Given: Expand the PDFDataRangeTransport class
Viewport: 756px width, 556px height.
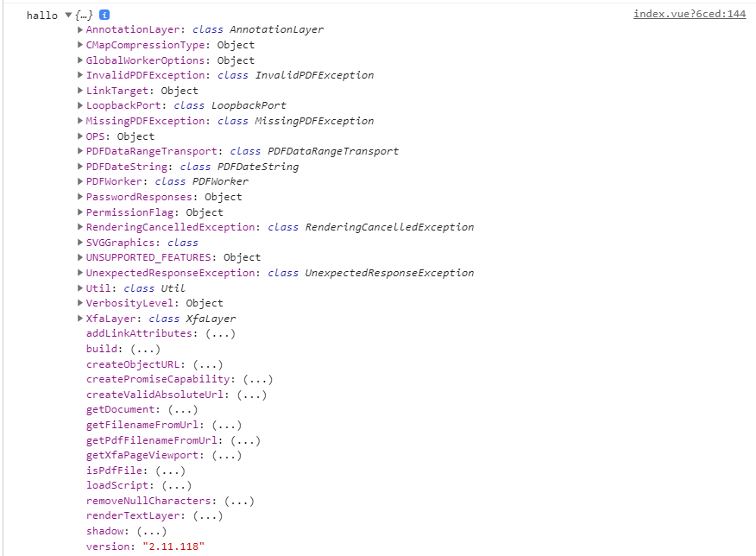Looking at the screenshot, I should [79, 151].
